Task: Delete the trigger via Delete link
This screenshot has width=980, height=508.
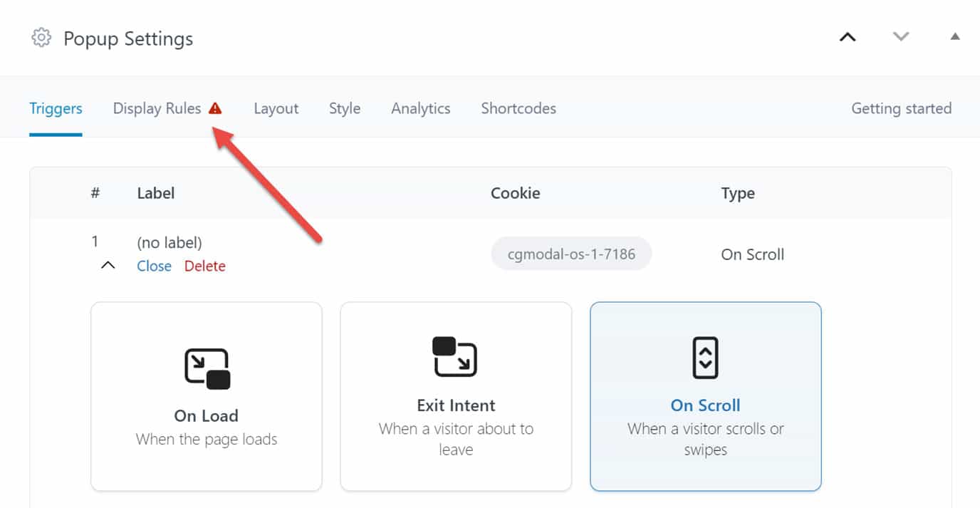Action: coord(205,266)
